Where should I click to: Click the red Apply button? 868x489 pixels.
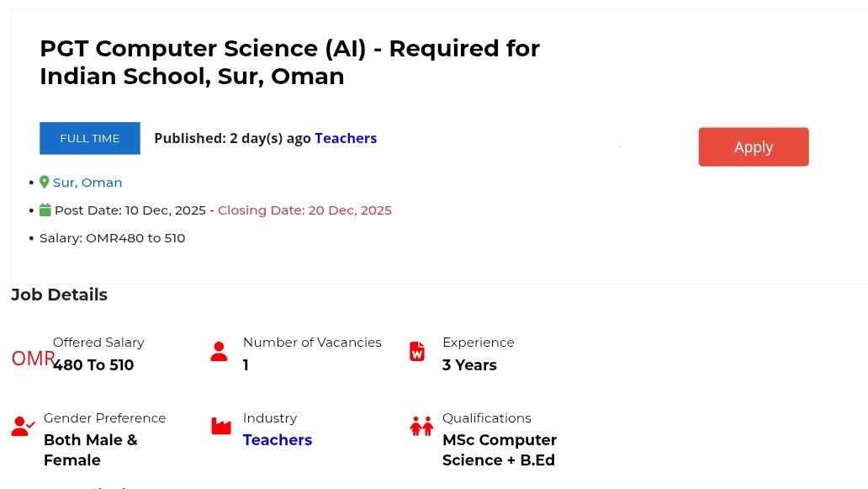[x=753, y=147]
